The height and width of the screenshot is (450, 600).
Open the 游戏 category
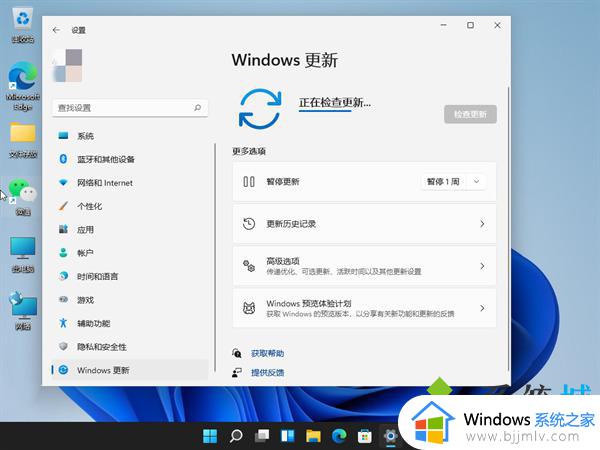pos(130,300)
